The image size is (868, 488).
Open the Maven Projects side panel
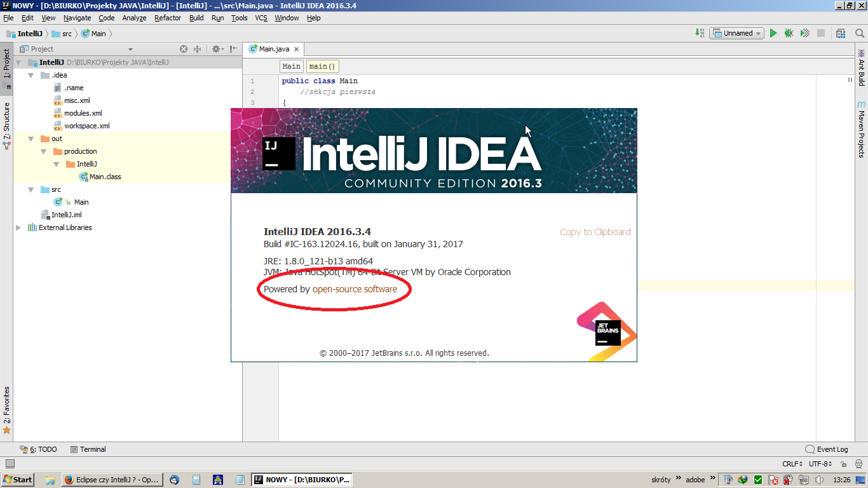(x=861, y=130)
